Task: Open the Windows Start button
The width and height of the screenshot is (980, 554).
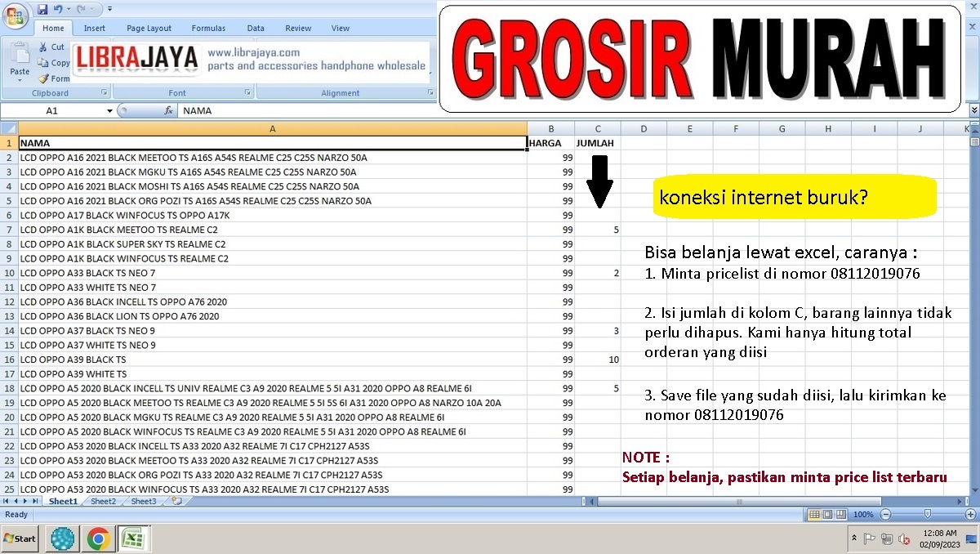Action: click(x=20, y=538)
